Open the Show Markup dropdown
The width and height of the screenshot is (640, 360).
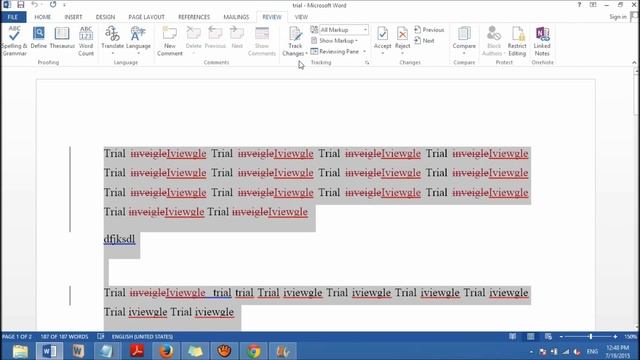334,41
